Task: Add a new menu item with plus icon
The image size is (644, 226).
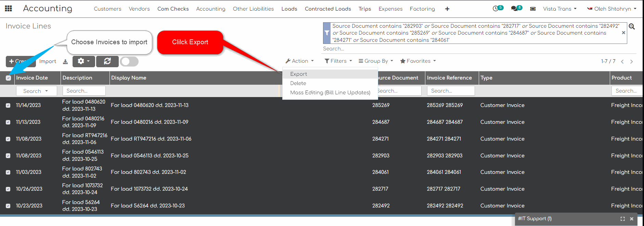Action: [447, 9]
